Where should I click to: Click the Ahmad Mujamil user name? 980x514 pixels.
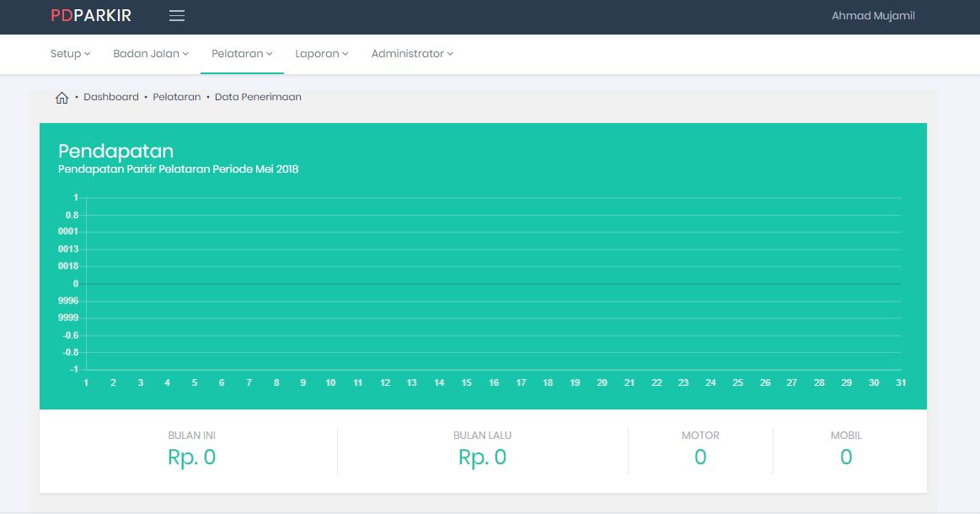click(873, 16)
